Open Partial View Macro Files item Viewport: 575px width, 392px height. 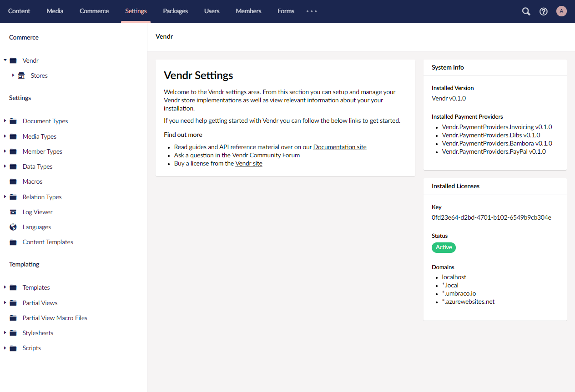[55, 318]
